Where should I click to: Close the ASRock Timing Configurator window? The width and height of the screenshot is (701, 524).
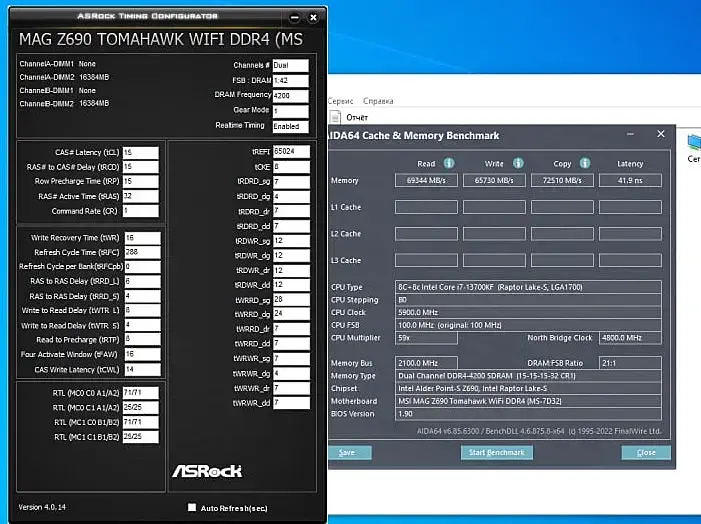(x=313, y=17)
